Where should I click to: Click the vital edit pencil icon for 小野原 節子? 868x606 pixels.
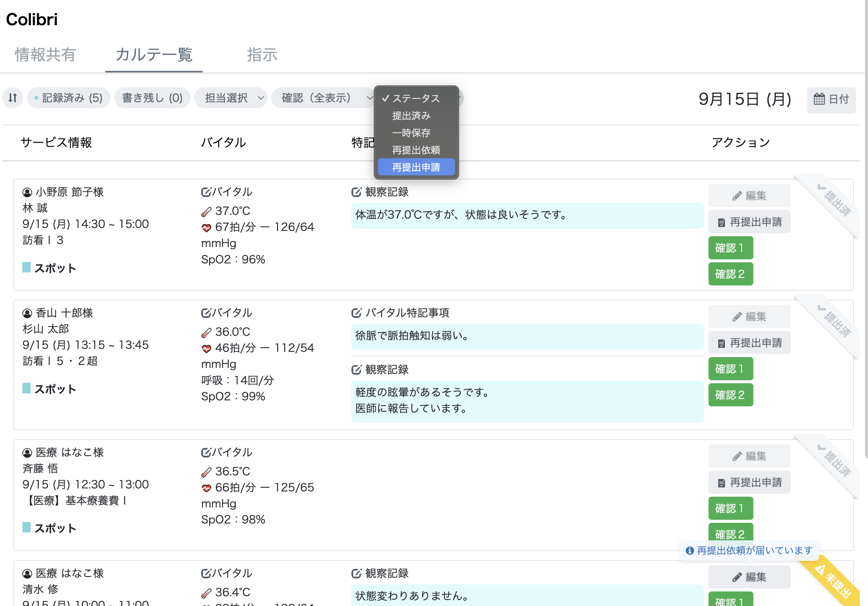206,192
